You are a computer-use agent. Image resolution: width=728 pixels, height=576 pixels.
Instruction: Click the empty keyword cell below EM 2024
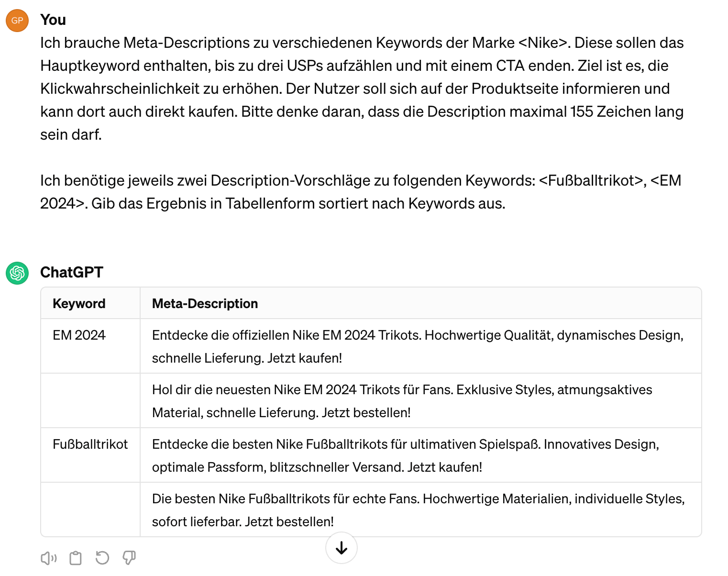pyautogui.click(x=90, y=400)
